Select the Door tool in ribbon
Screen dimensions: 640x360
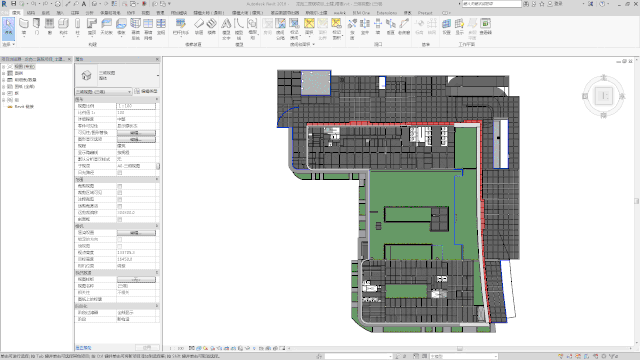click(x=37, y=27)
